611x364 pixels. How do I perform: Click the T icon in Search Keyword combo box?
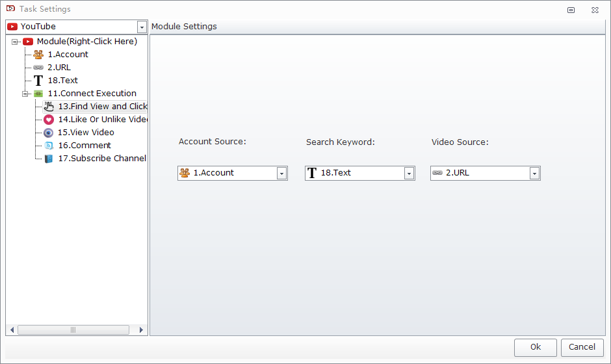[x=312, y=173]
